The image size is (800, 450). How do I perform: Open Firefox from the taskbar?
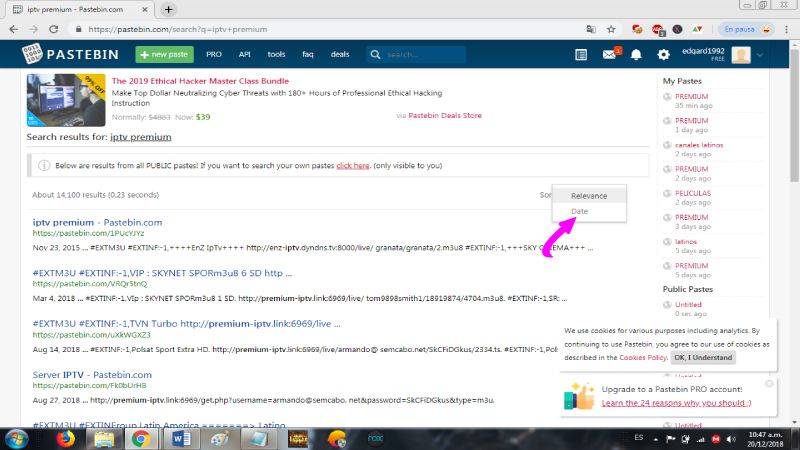(x=65, y=439)
